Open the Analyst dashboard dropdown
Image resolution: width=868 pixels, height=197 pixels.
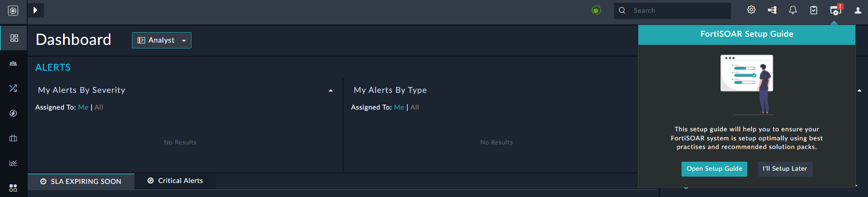click(x=162, y=40)
